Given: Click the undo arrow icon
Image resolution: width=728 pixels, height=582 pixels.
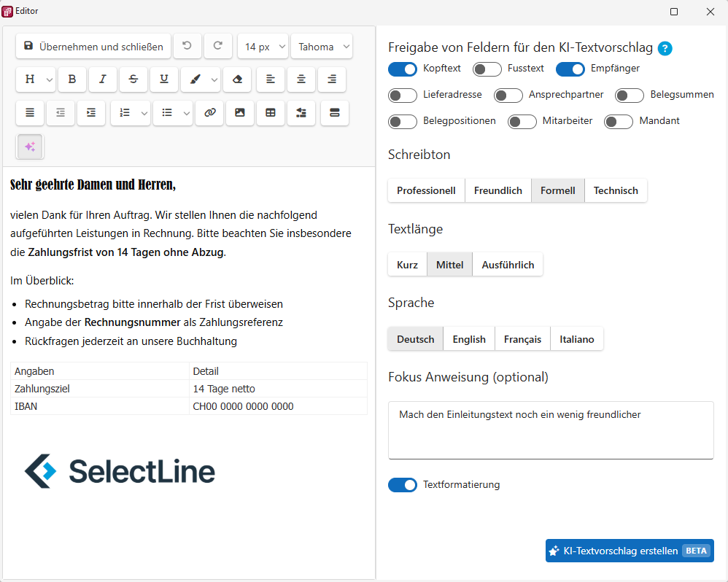Looking at the screenshot, I should 187,46.
